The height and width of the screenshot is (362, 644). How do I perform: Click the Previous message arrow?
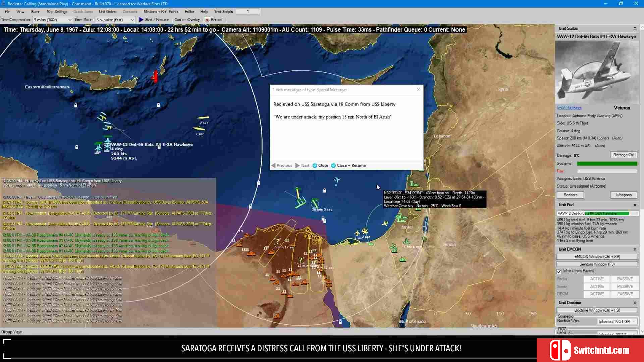pos(282,165)
